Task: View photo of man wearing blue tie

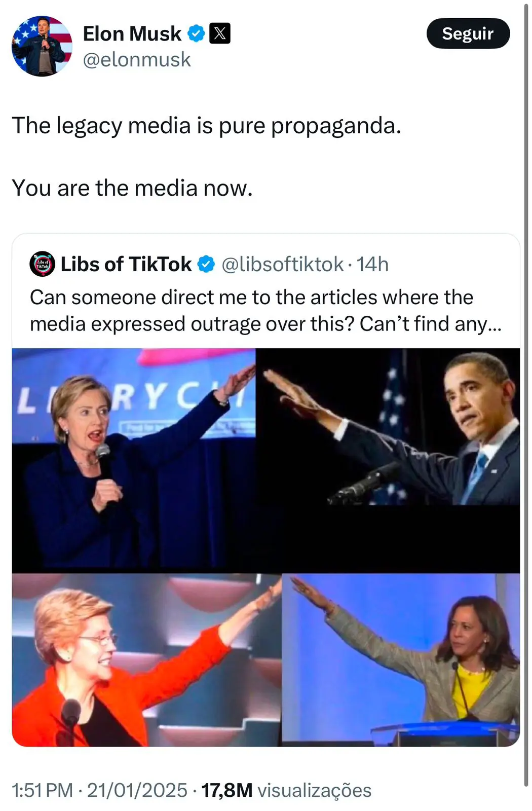Action: (388, 427)
